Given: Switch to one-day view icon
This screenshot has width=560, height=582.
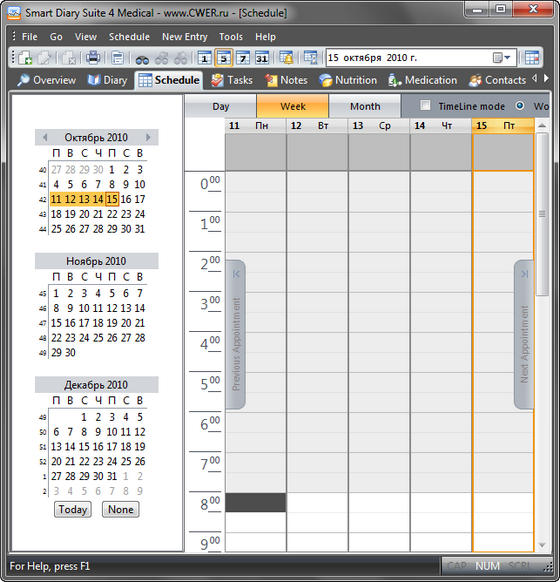Looking at the screenshot, I should [x=204, y=58].
